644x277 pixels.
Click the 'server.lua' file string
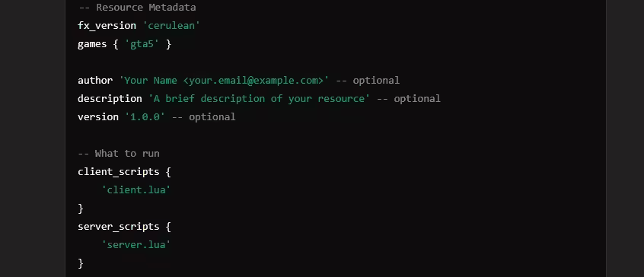[136, 245]
